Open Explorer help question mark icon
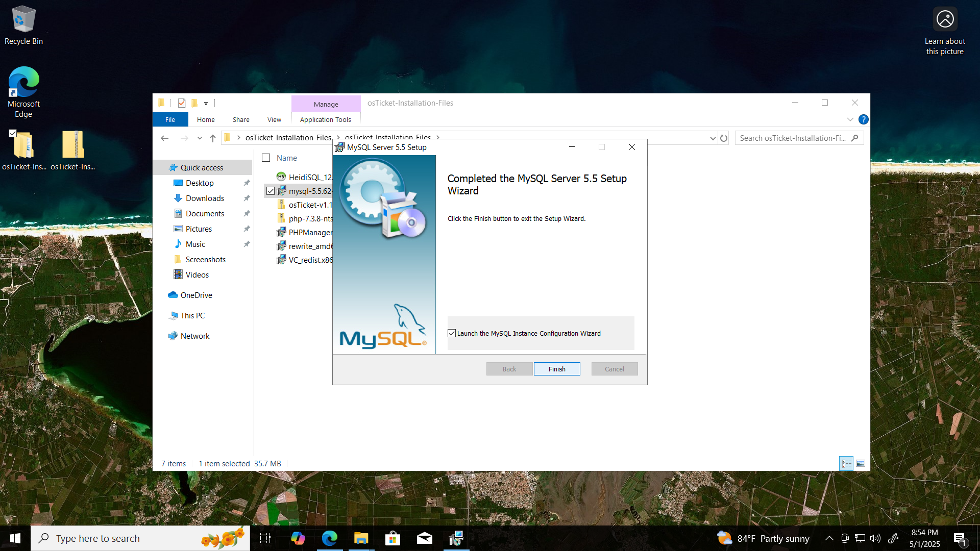This screenshot has height=551, width=980. [x=863, y=119]
